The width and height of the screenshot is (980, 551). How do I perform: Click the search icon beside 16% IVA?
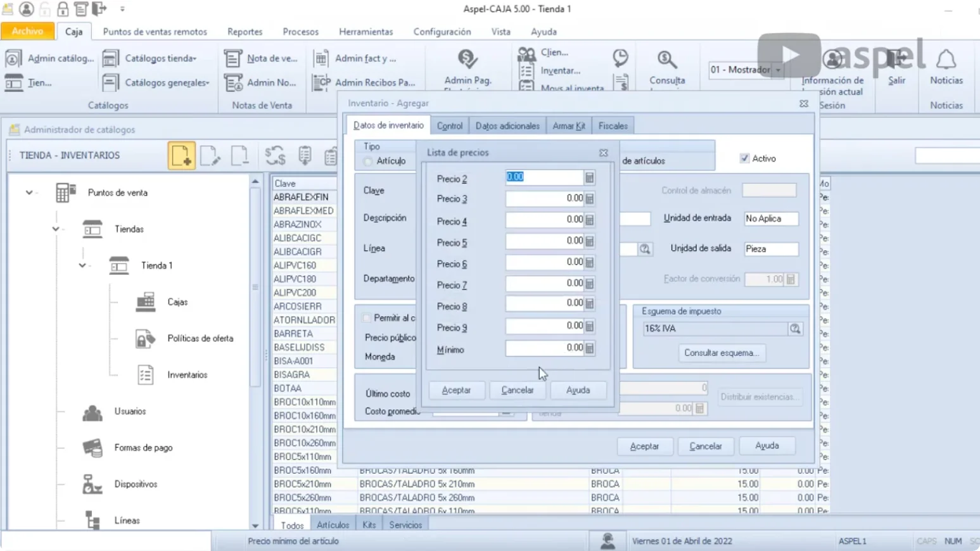[795, 329]
